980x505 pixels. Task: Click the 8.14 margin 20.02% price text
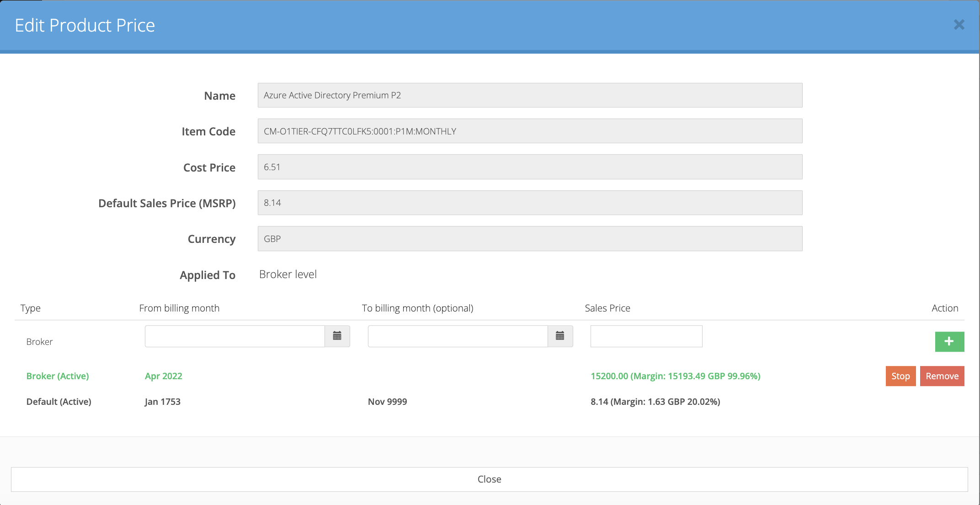655,402
